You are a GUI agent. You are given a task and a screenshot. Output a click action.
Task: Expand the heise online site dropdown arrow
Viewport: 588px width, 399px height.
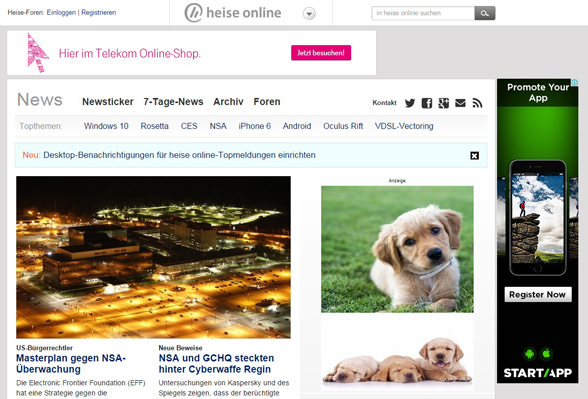(x=309, y=14)
